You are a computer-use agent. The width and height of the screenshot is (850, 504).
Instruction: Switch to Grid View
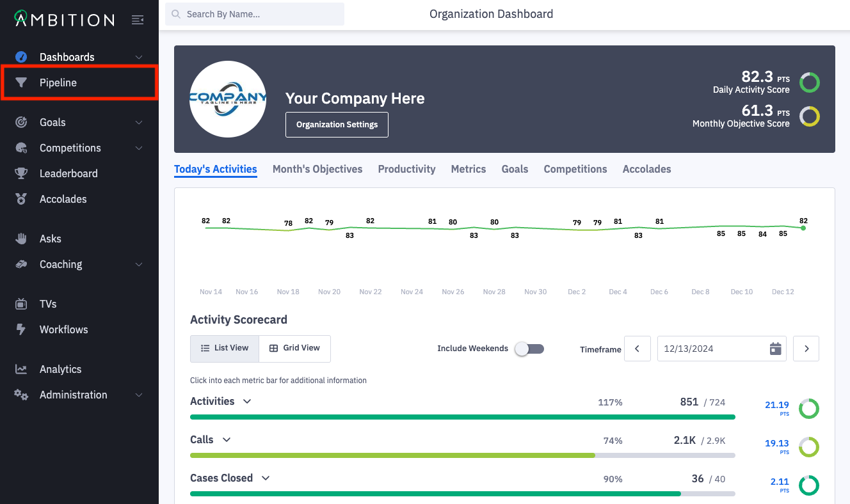pos(294,348)
